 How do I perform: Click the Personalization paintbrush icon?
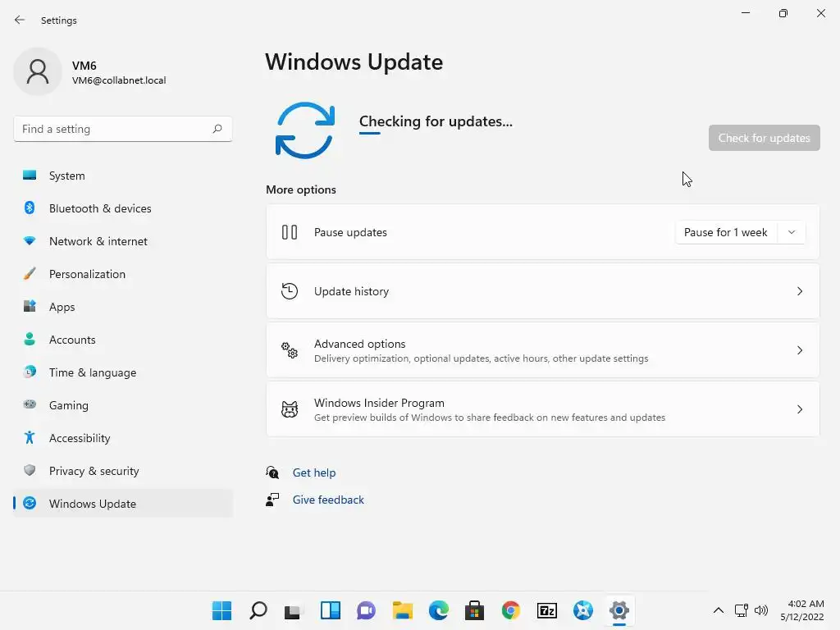tap(30, 273)
